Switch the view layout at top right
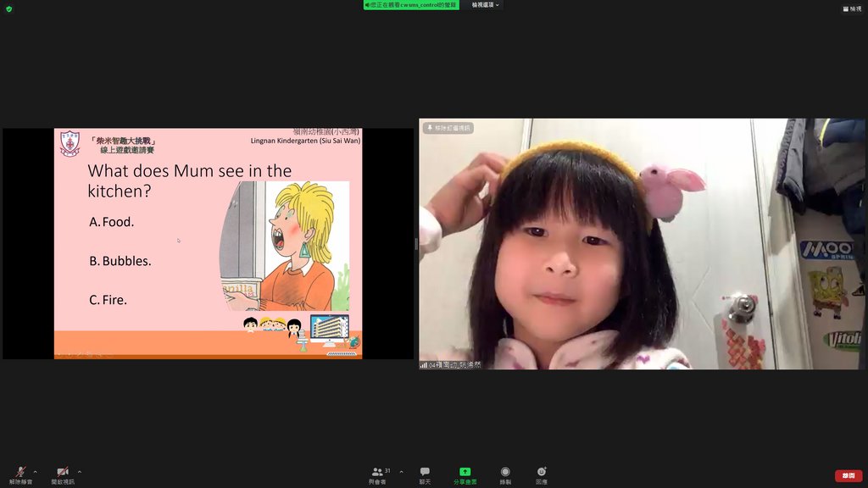This screenshot has width=868, height=488. coord(852,8)
